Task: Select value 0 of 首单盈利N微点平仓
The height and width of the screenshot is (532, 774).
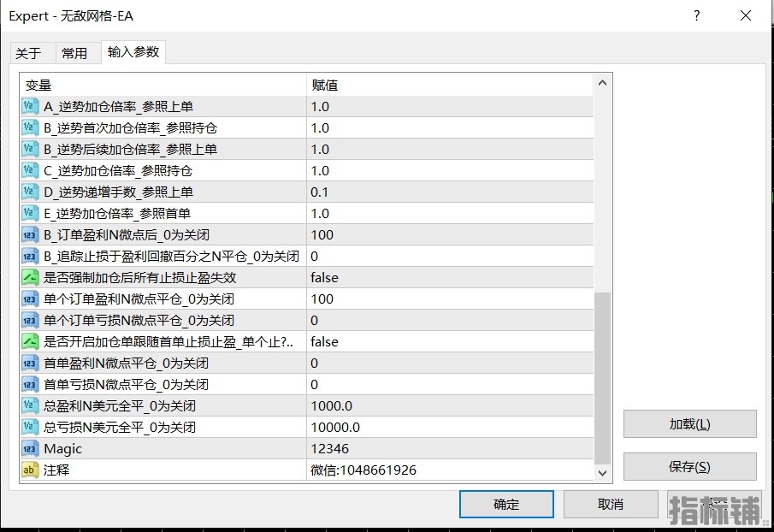Action: click(315, 364)
